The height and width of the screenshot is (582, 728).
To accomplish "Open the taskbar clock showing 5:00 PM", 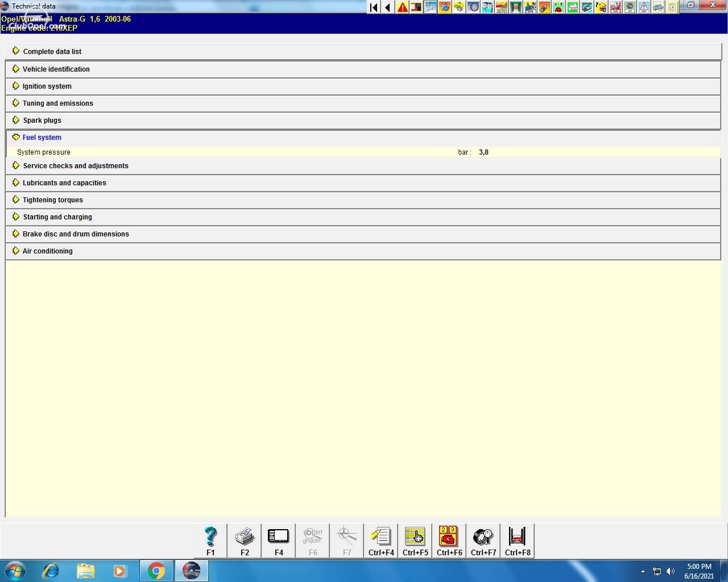I will click(699, 571).
